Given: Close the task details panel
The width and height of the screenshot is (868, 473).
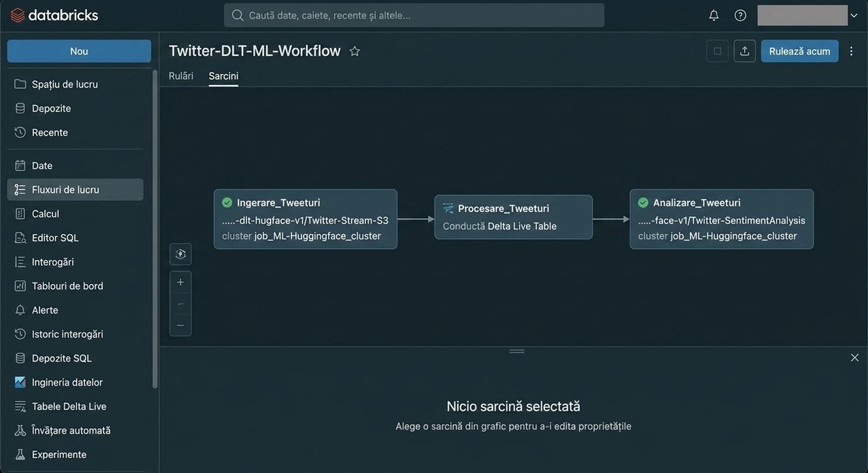Looking at the screenshot, I should [x=855, y=357].
